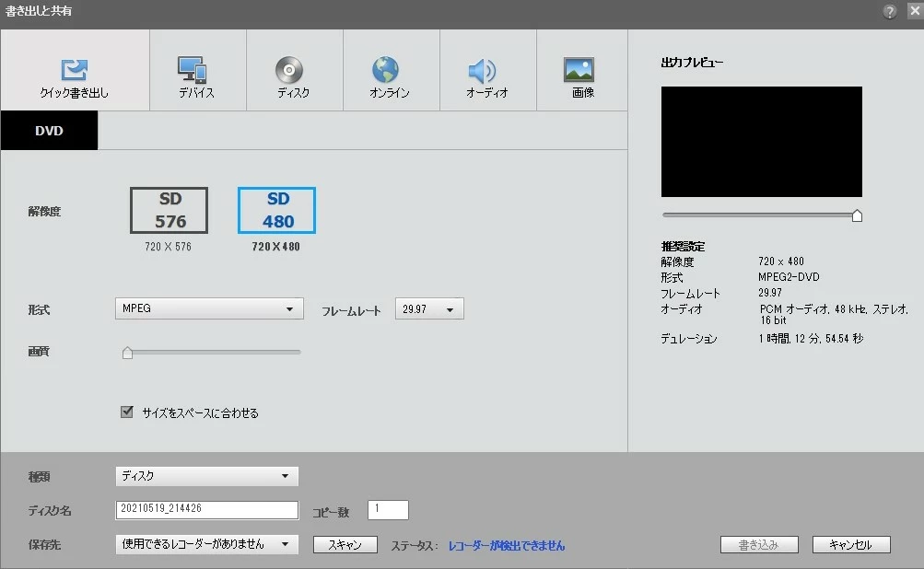
Task: Open the 画像 image export tab
Action: click(x=581, y=70)
